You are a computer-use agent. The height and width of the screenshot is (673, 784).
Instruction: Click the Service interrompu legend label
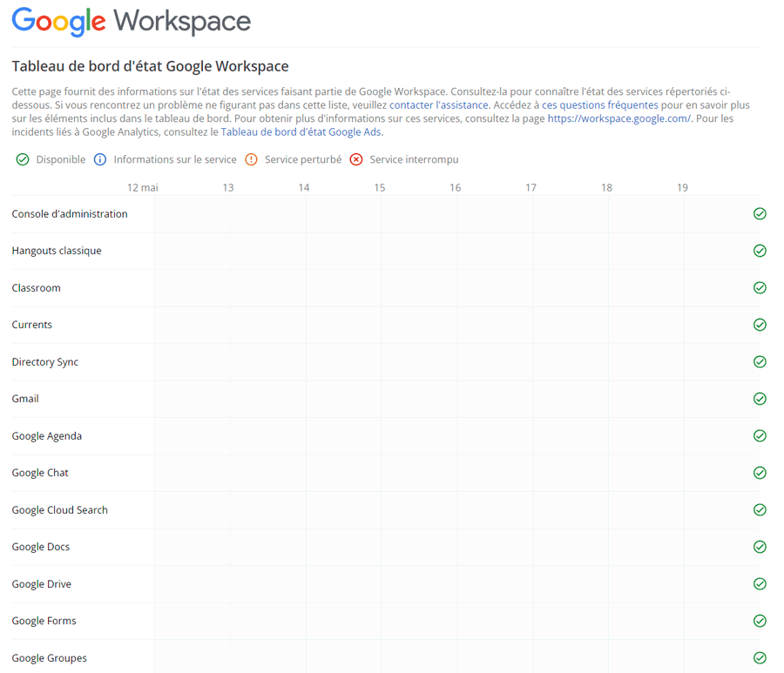point(414,159)
